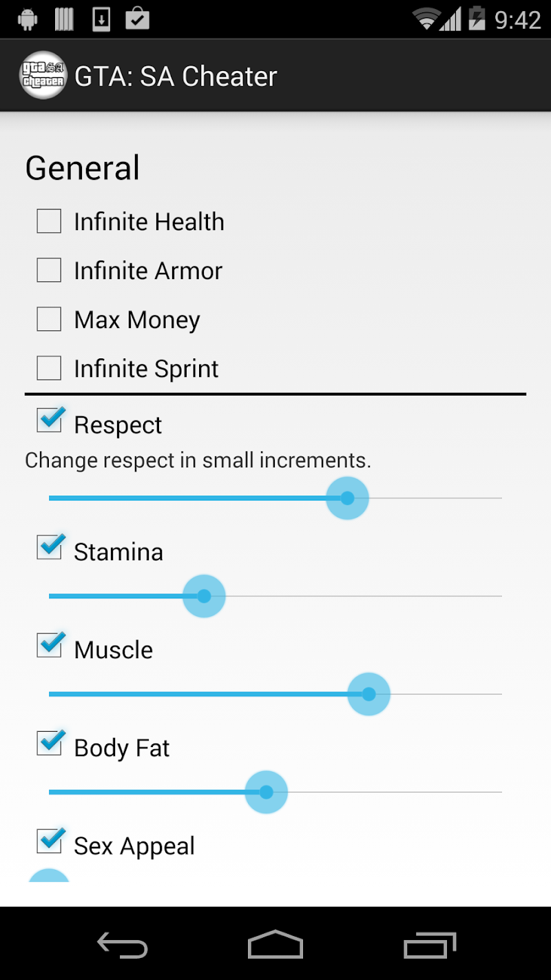Open recent apps with the overview icon
This screenshot has height=980, width=551.
pos(430,945)
